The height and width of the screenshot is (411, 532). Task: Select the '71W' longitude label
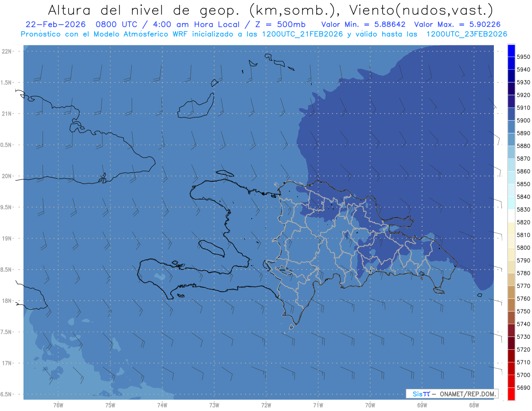click(318, 405)
